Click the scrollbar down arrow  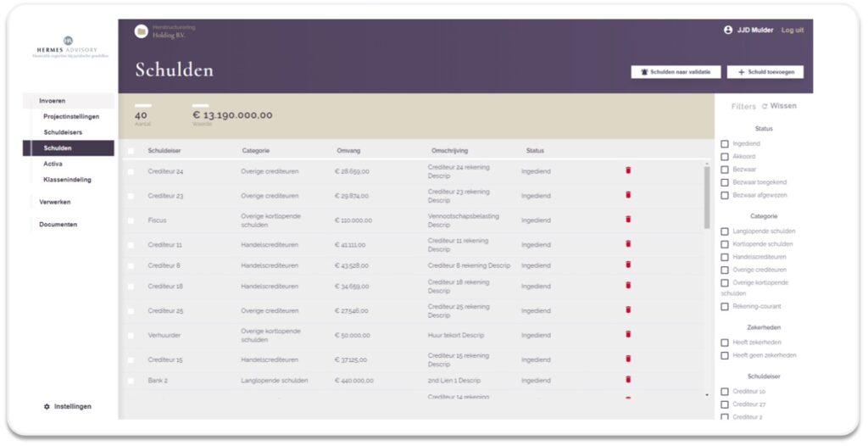point(707,395)
